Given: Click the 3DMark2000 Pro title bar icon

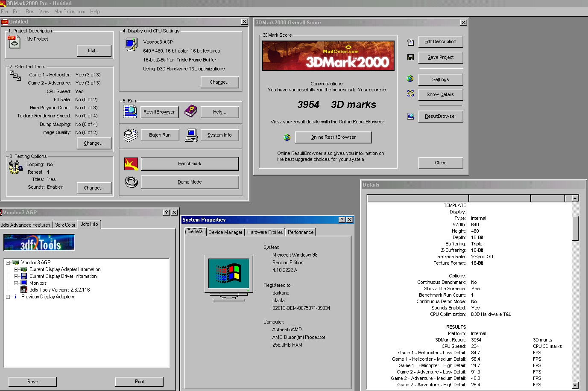Looking at the screenshot, I should click(3, 3).
